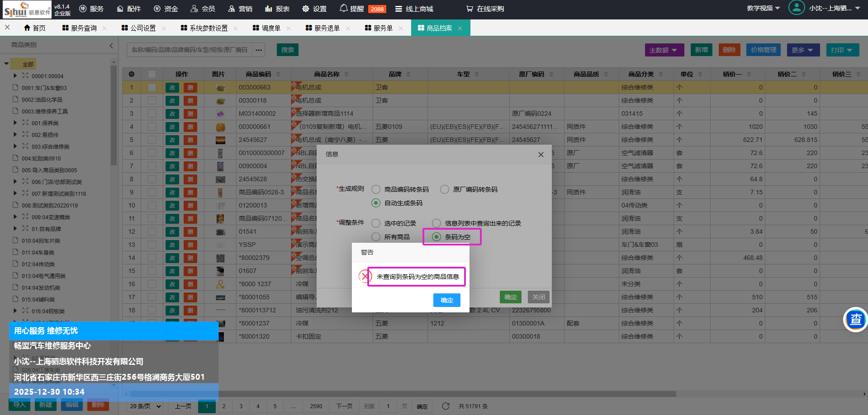Collapse the 商品类别 side panel arrow
This screenshot has width=868, height=415.
(111, 45)
